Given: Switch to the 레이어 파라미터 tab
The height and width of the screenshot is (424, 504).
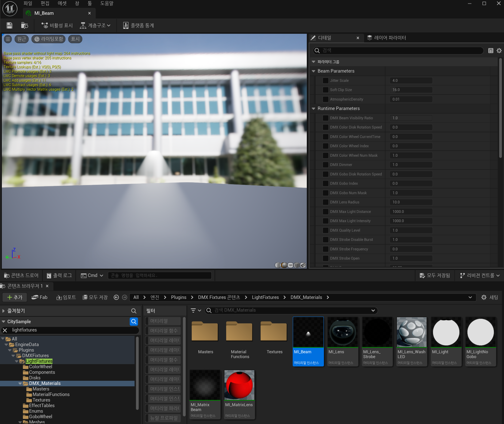Looking at the screenshot, I should (x=387, y=38).
